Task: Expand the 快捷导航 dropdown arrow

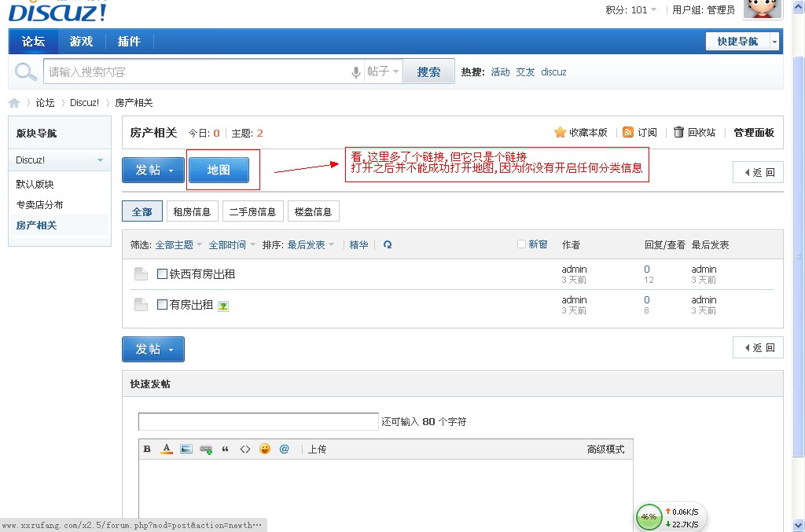Action: coord(774,42)
